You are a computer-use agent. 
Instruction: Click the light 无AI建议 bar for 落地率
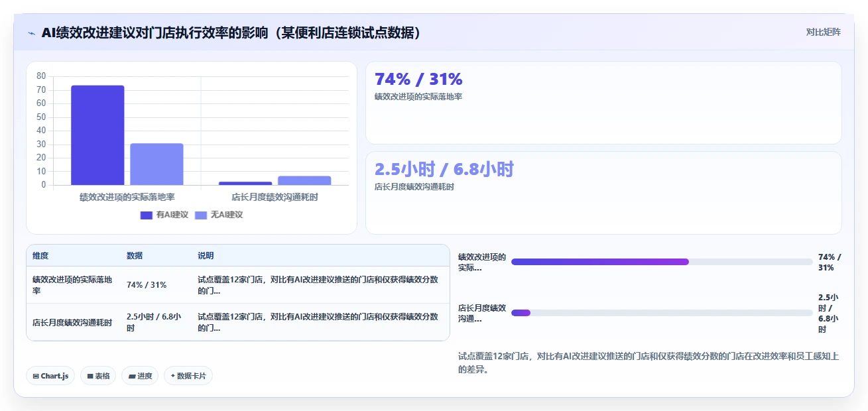(156, 164)
